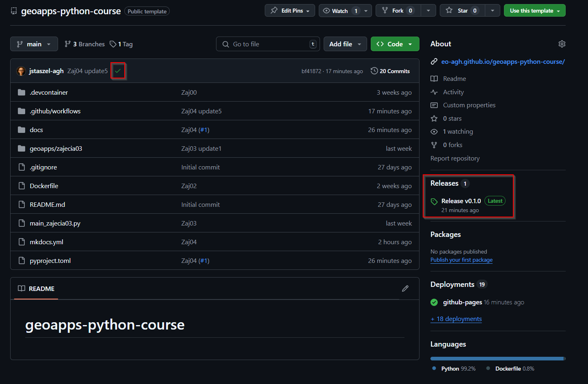Open the 20 Commits history
588x384 pixels.
click(390, 71)
